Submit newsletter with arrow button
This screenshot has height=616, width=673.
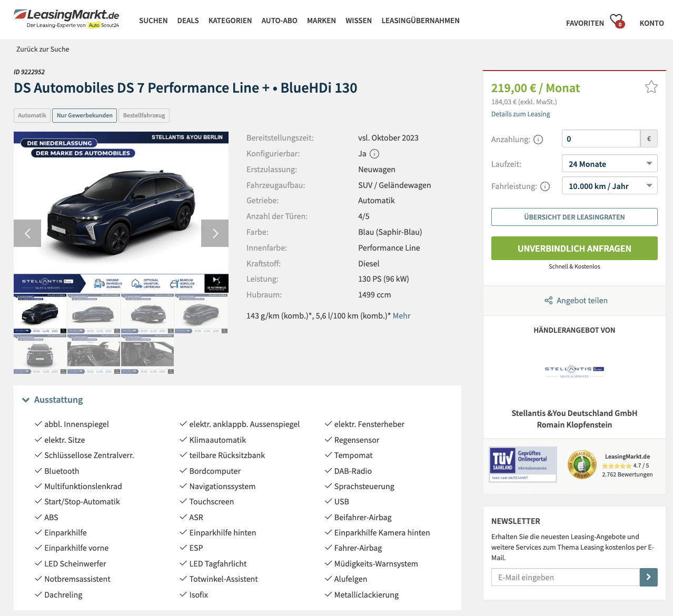coord(649,577)
